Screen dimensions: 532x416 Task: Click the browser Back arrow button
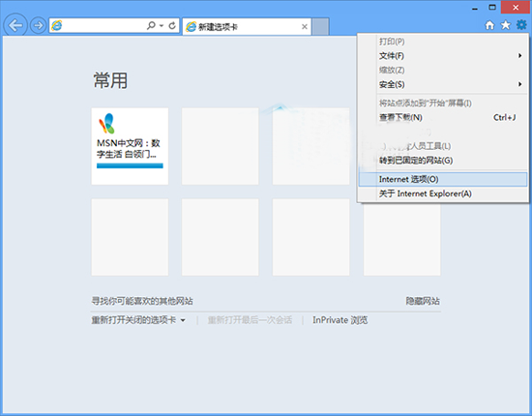(x=15, y=25)
